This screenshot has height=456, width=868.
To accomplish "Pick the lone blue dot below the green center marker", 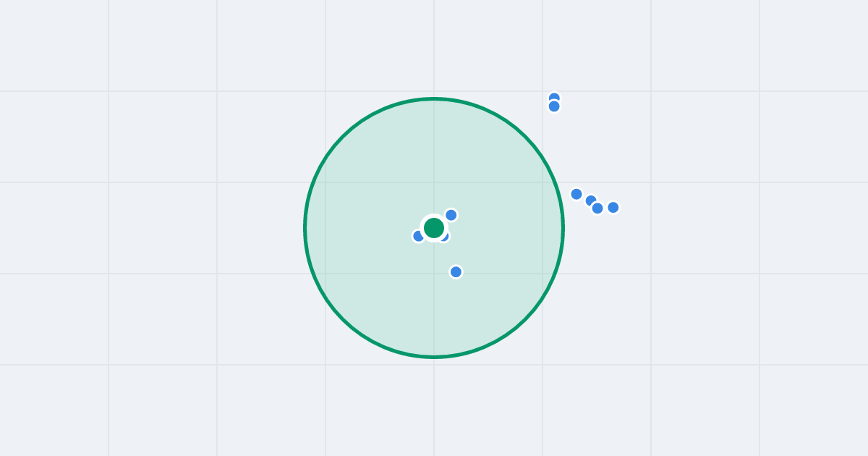I will [456, 272].
